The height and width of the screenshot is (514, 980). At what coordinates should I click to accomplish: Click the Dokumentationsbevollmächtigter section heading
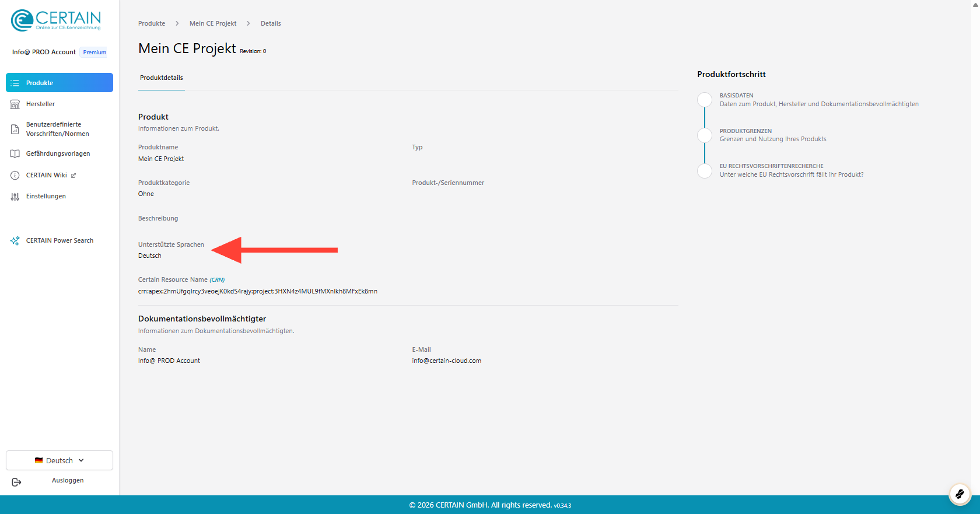click(202, 319)
